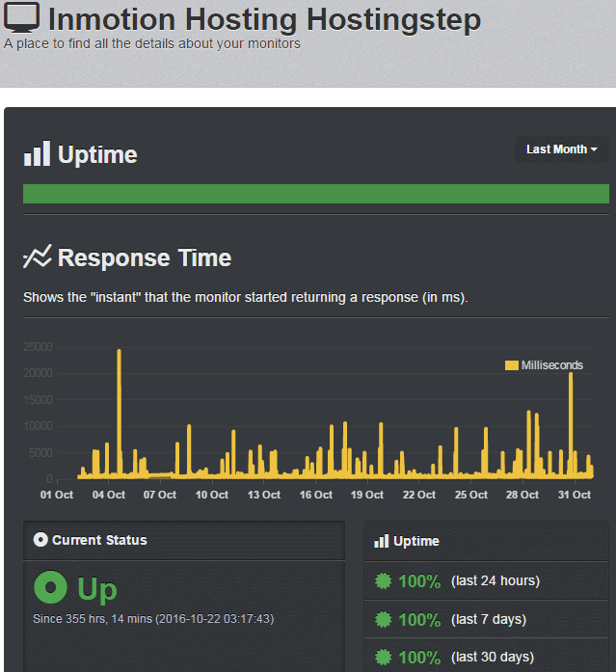
Task: Click the Inmotion Hosting Hostingstep title
Action: coord(265,19)
